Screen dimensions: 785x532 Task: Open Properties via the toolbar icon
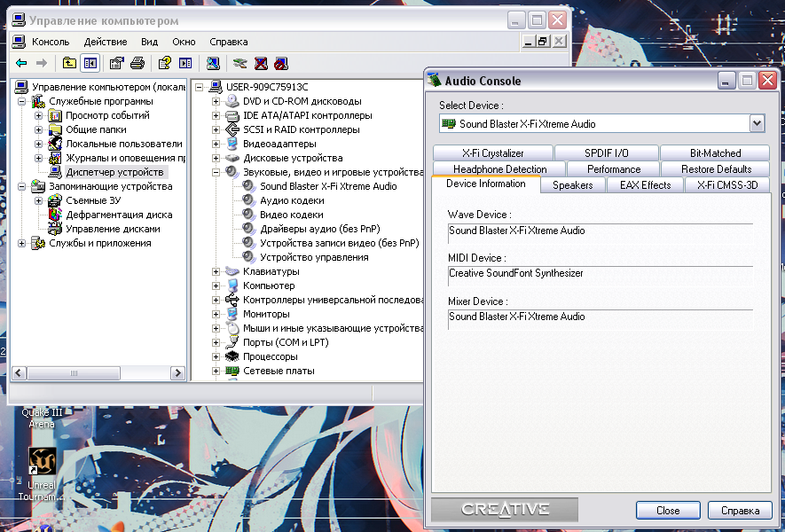tap(117, 63)
